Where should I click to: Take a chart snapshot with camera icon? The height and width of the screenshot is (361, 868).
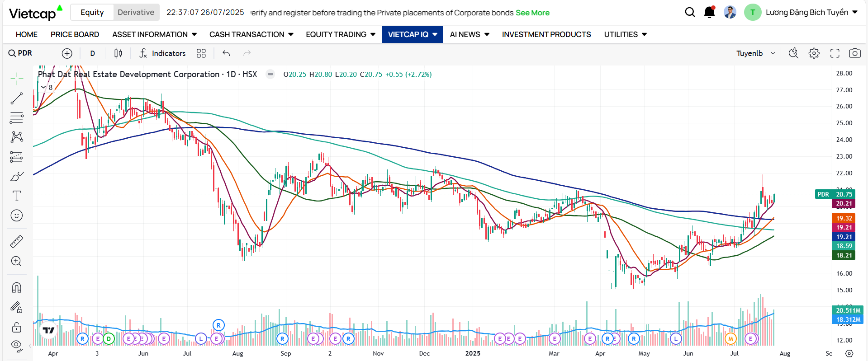coord(855,53)
